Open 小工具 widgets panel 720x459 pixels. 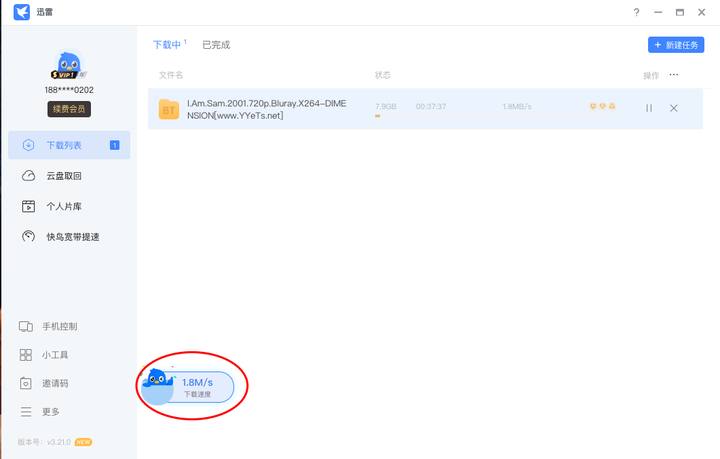pos(54,355)
